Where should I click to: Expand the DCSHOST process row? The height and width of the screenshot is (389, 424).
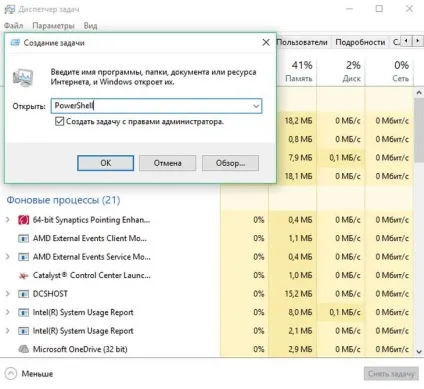(8, 294)
